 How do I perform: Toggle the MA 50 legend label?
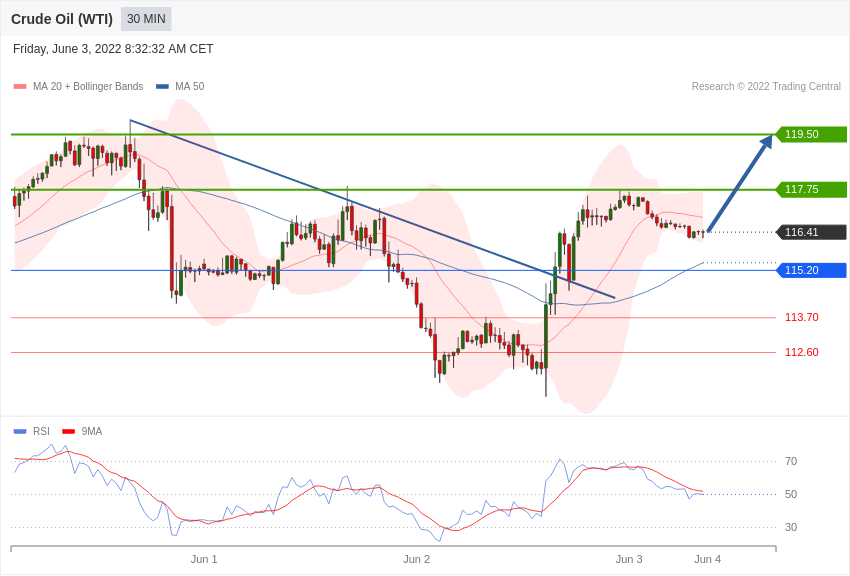coord(189,87)
